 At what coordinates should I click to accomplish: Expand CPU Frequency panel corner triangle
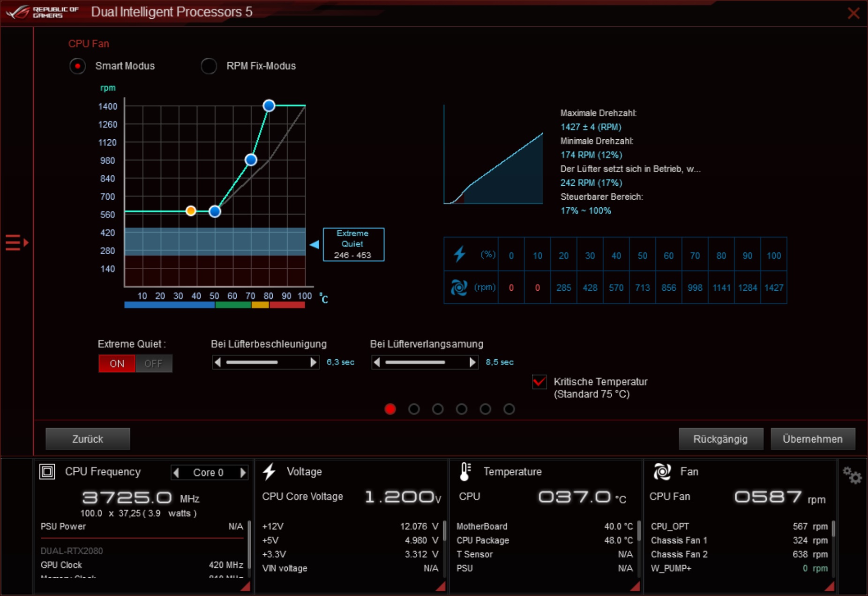[246, 587]
